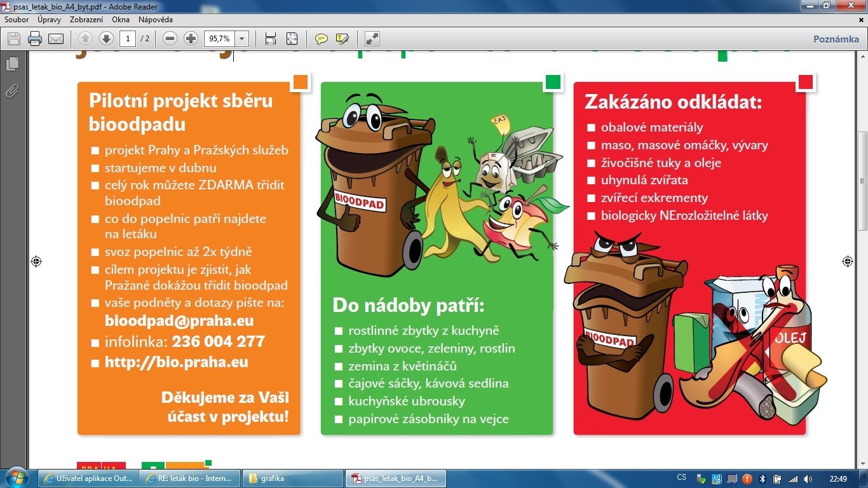This screenshot has width=868, height=488.
Task: Click the heading Pilotní projekt sběru bioodpadu
Action: 181,112
